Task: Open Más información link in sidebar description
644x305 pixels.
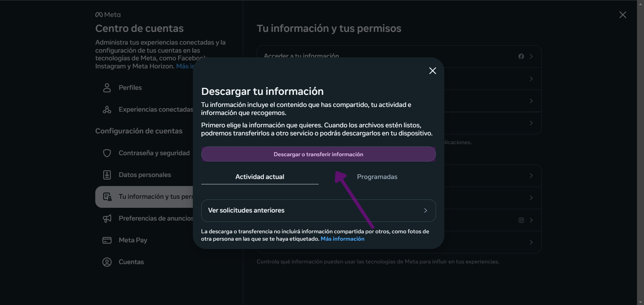Action: click(x=185, y=66)
